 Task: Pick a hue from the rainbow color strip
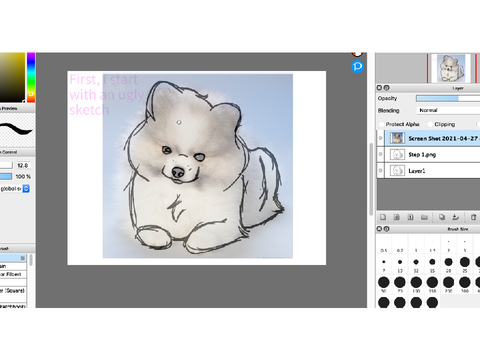[x=31, y=77]
